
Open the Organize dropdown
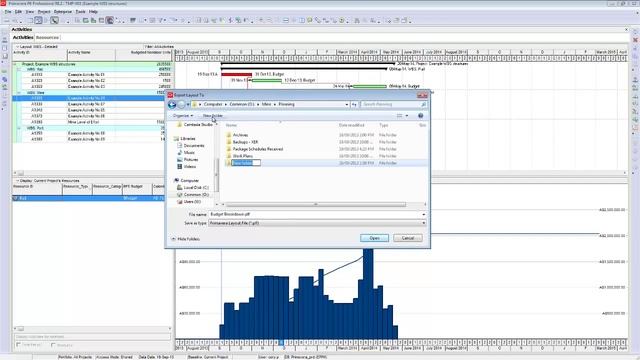(182, 116)
